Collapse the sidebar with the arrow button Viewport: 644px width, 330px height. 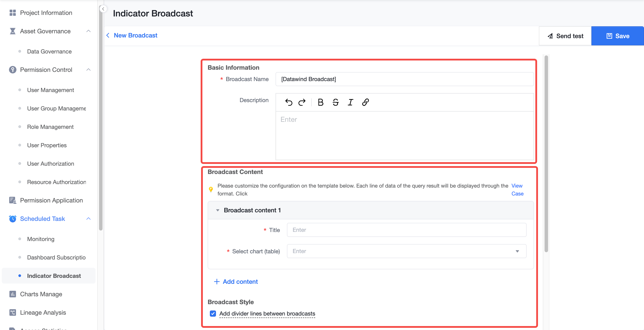pos(103,9)
